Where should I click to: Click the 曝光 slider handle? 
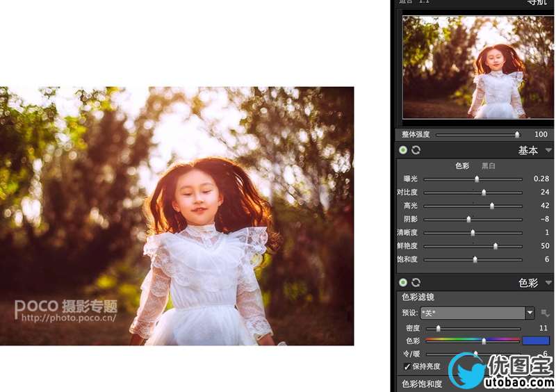click(x=477, y=179)
